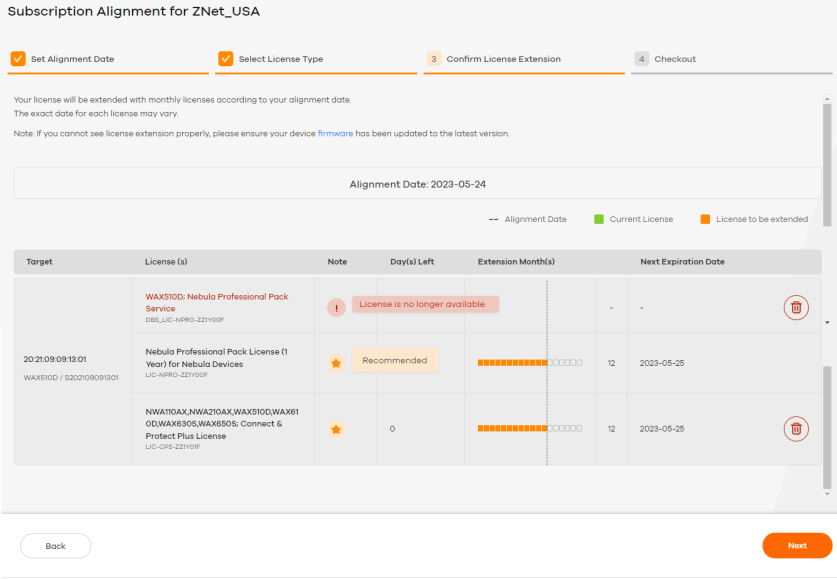Open the firmware link
This screenshot has height=579, width=837.
[335, 133]
